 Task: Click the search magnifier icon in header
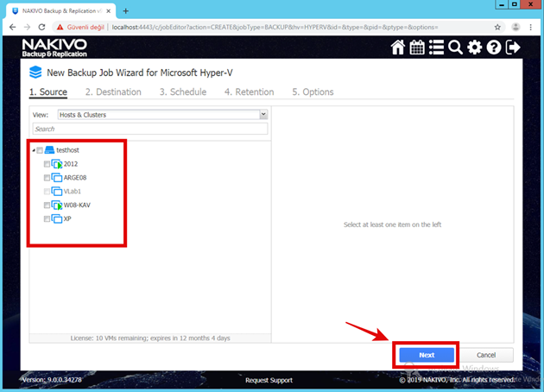pos(455,47)
